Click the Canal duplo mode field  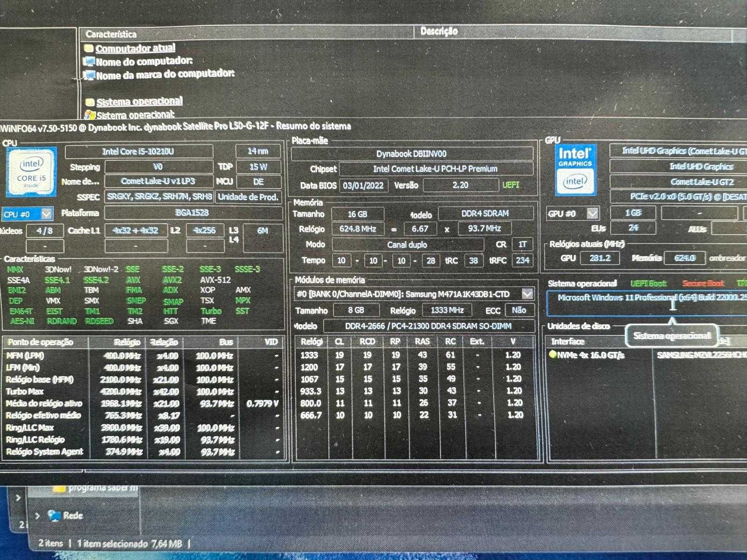pos(407,245)
